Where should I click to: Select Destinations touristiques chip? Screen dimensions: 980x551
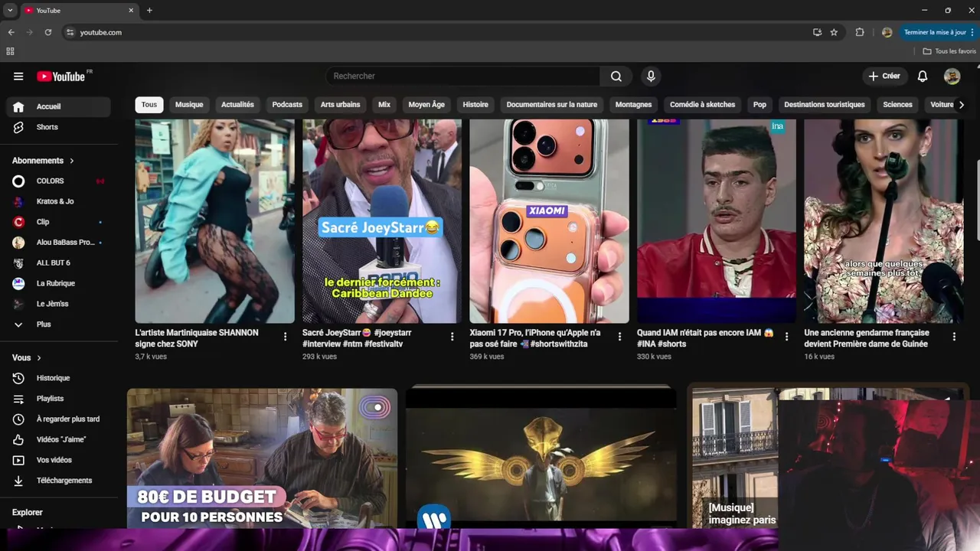[x=825, y=105]
